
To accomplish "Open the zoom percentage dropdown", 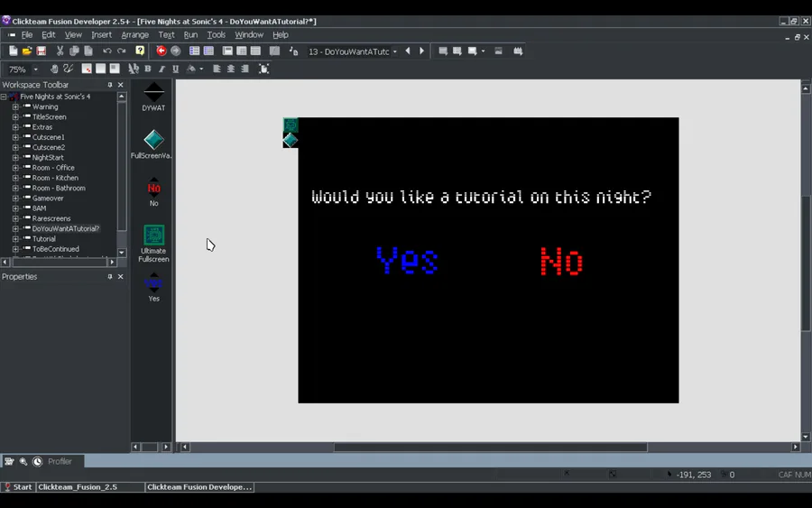I will click(36, 69).
